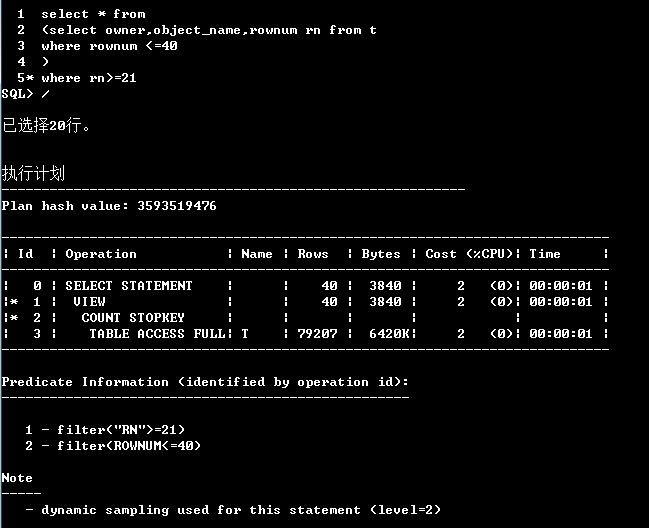
Task: Click the "where rn>=21" line
Action: tap(88, 78)
